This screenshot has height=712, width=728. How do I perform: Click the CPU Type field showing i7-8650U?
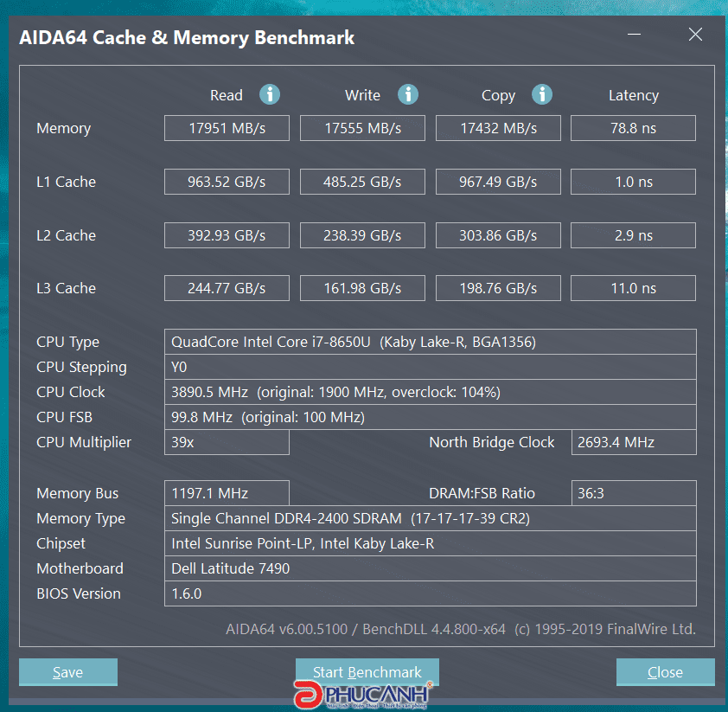click(x=431, y=342)
